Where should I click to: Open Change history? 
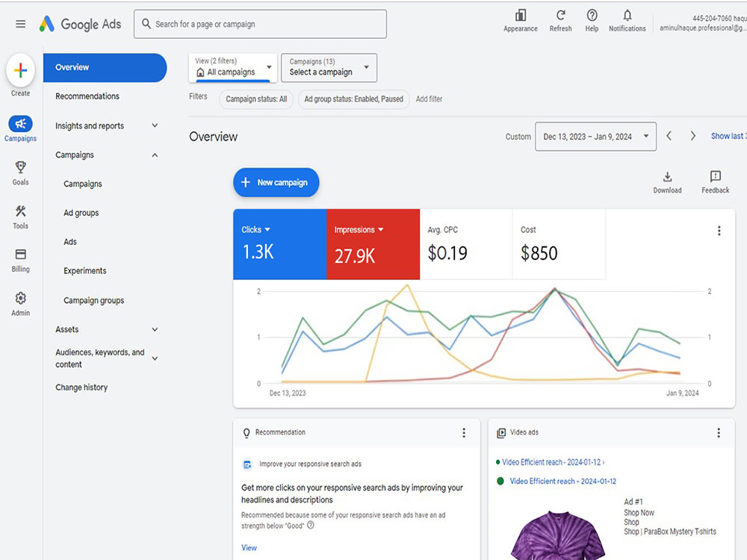click(x=81, y=387)
